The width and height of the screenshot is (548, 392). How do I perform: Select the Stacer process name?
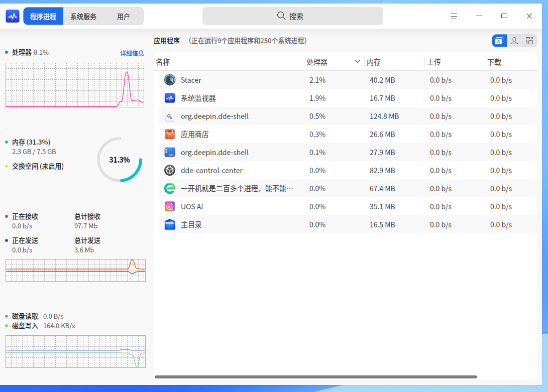(191, 80)
